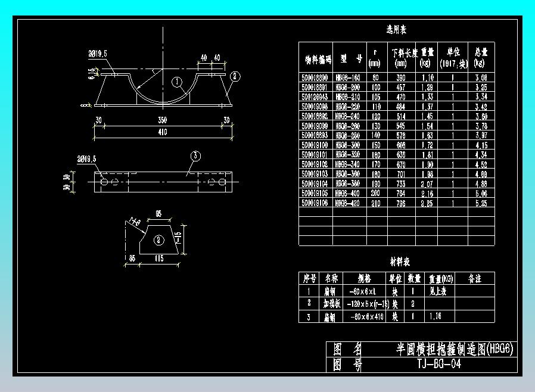Pick model HBG6-300 cell
Image resolution: width=535 pixels, height=392 pixels.
tap(348, 145)
